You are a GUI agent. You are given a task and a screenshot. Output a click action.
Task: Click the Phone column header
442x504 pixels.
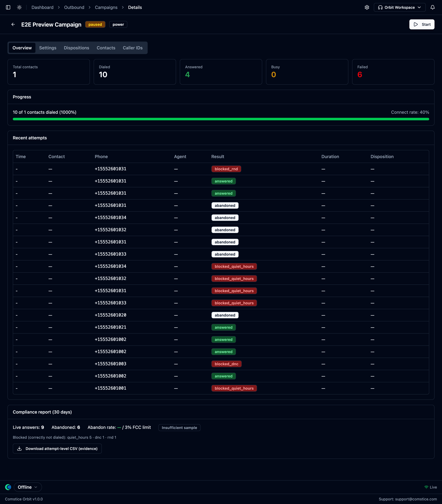pos(101,157)
